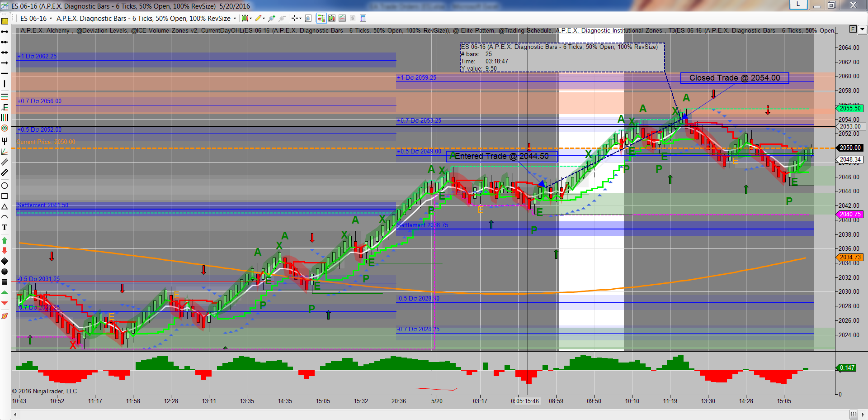The width and height of the screenshot is (868, 420).
Task: Select the Horizontal Line tool
Action: (5, 73)
